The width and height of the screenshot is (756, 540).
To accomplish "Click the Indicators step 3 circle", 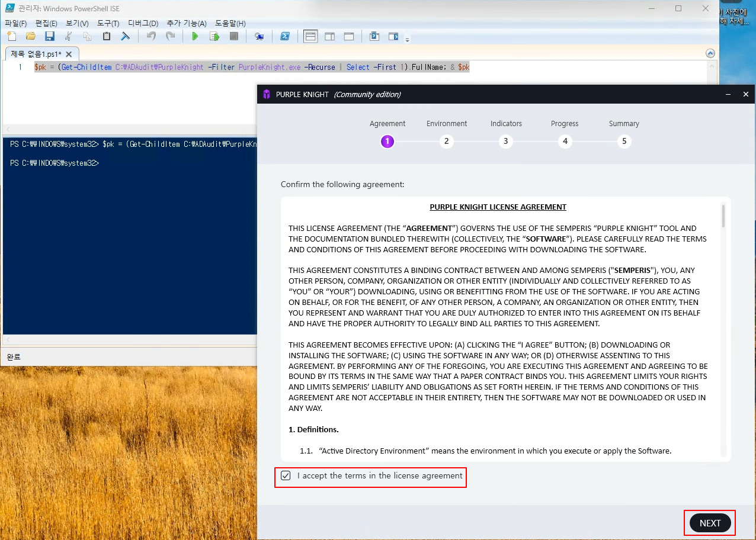I will 505,142.
